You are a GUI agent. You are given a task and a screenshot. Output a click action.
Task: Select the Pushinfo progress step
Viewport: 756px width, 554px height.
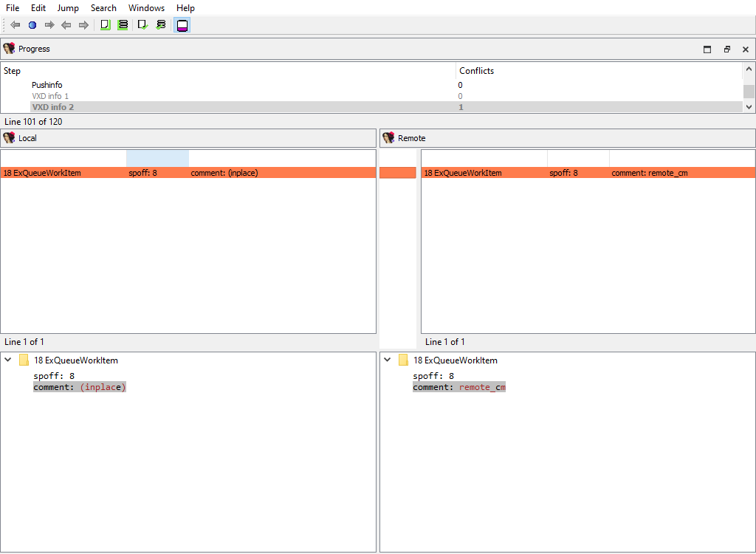47,85
